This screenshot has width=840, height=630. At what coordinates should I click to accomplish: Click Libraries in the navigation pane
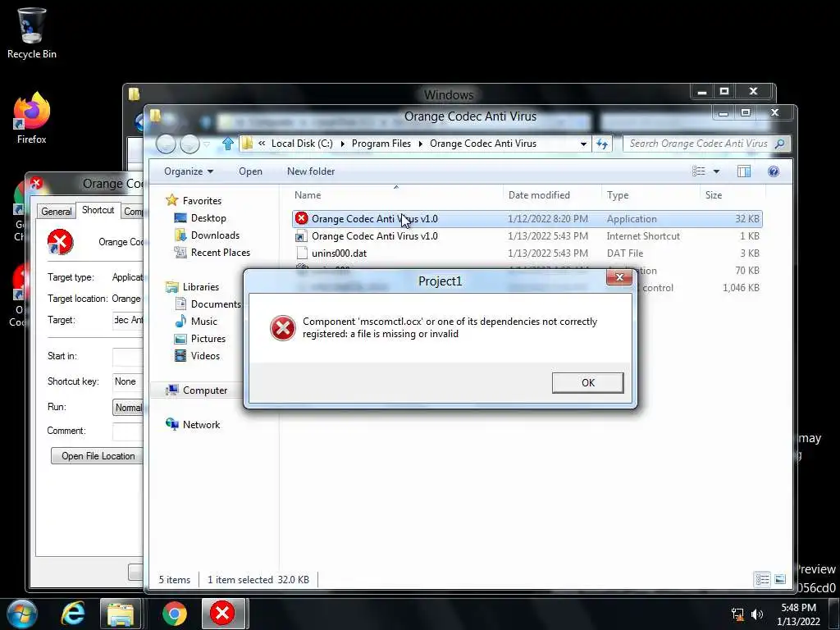200,286
